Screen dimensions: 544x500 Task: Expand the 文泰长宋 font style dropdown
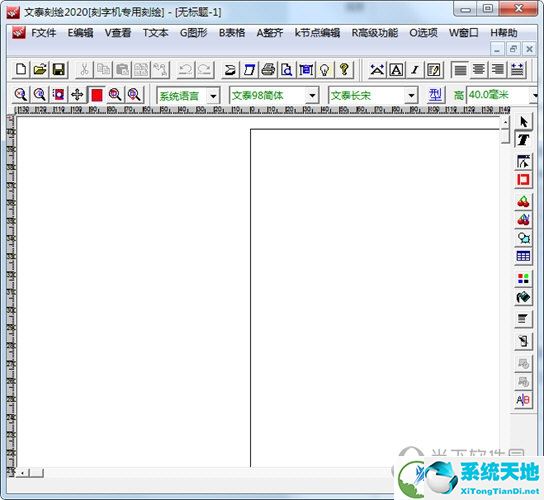point(411,95)
